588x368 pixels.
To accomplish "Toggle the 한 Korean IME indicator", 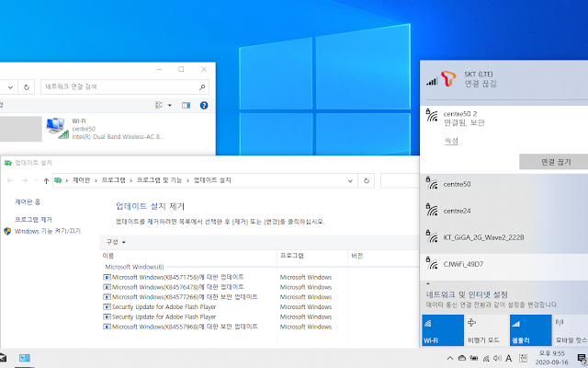I will point(523,358).
